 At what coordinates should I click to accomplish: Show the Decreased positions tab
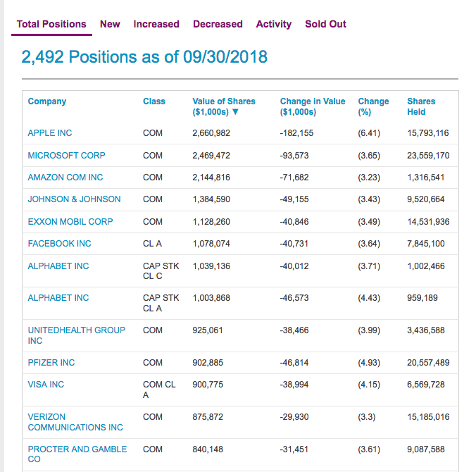(218, 24)
